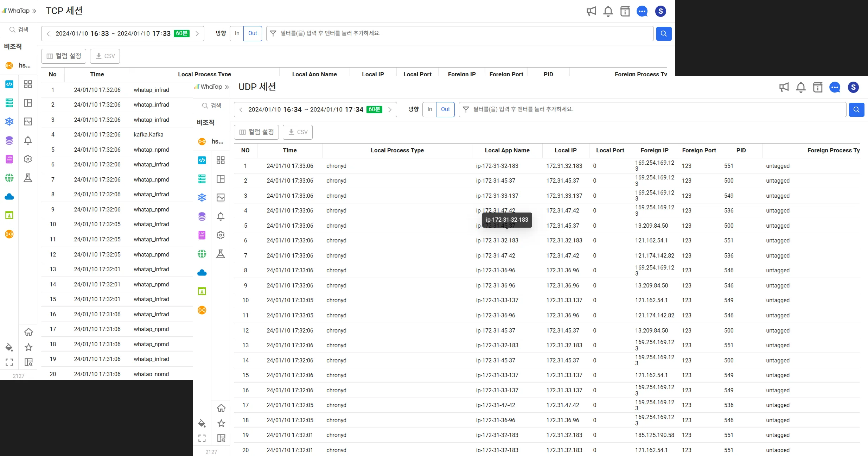Click favorites star icon in UDP sidebar
The width and height of the screenshot is (868, 456).
[x=221, y=423]
